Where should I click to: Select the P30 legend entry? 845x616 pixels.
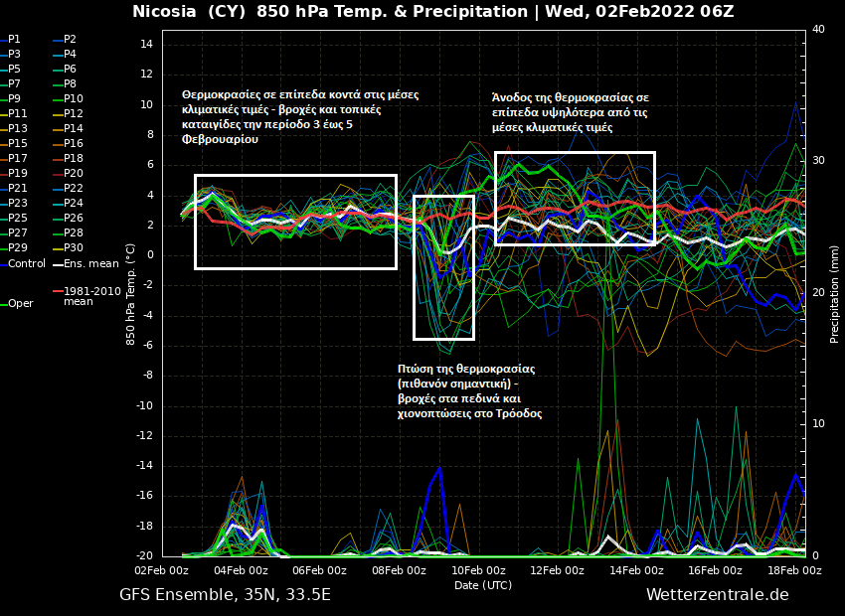(73, 247)
